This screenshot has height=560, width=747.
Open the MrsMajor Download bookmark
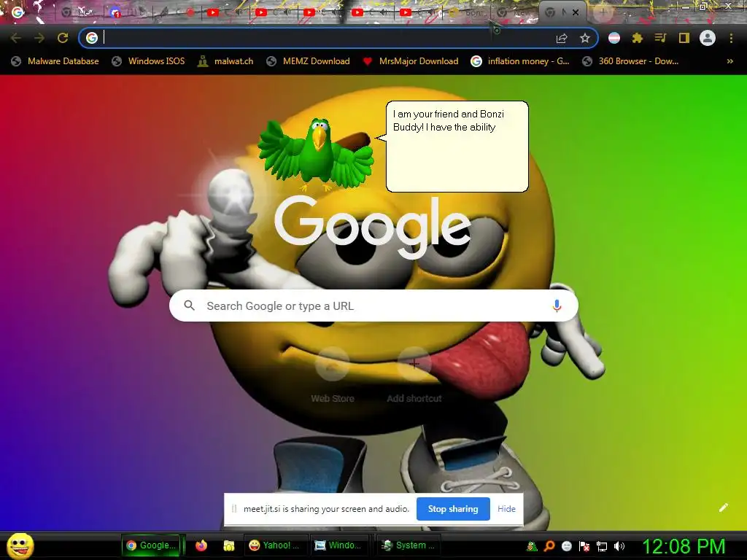(410, 61)
